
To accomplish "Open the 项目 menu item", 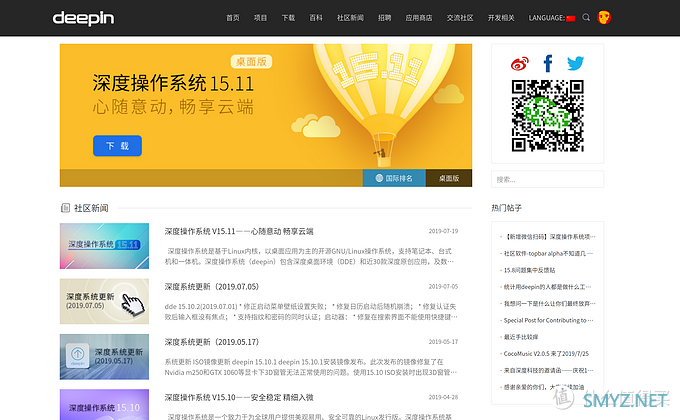I will [260, 18].
